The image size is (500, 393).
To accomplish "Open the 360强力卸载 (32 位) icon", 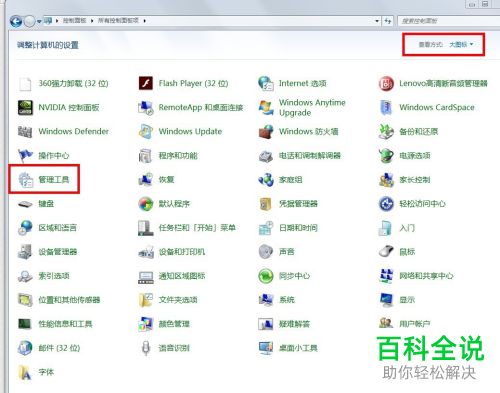I will pos(25,83).
